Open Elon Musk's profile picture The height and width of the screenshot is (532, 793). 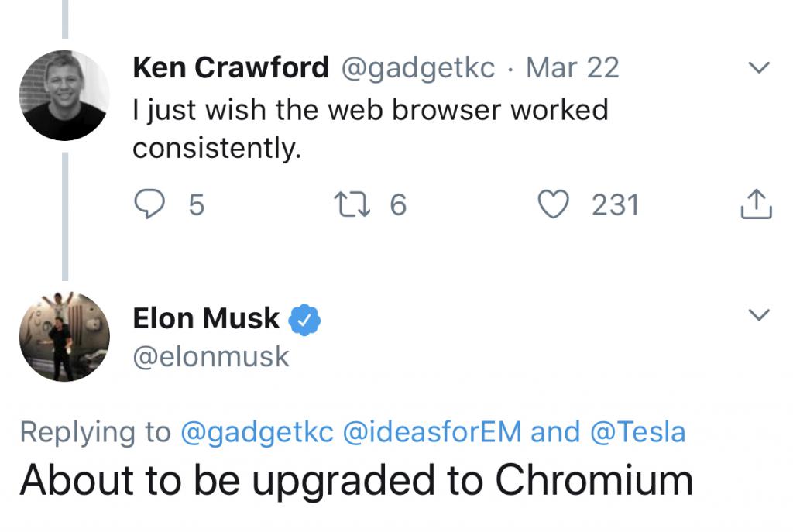pyautogui.click(x=64, y=336)
